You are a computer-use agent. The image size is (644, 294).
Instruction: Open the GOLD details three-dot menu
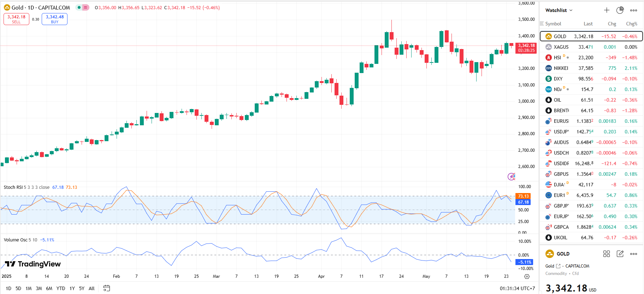[634, 254]
